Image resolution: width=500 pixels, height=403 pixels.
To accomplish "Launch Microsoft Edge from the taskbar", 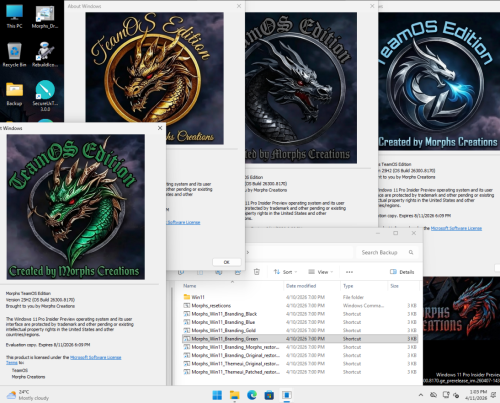I will coord(252,395).
